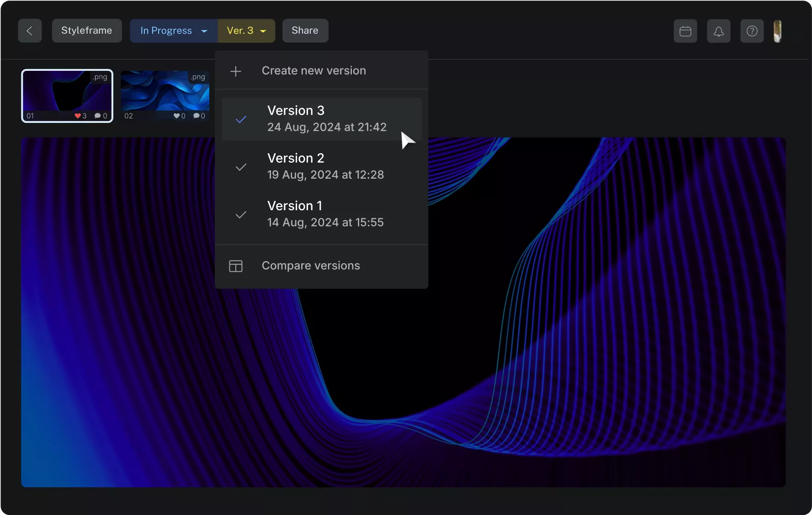This screenshot has height=515, width=812.
Task: Open the calendar icon in header
Action: (x=685, y=31)
